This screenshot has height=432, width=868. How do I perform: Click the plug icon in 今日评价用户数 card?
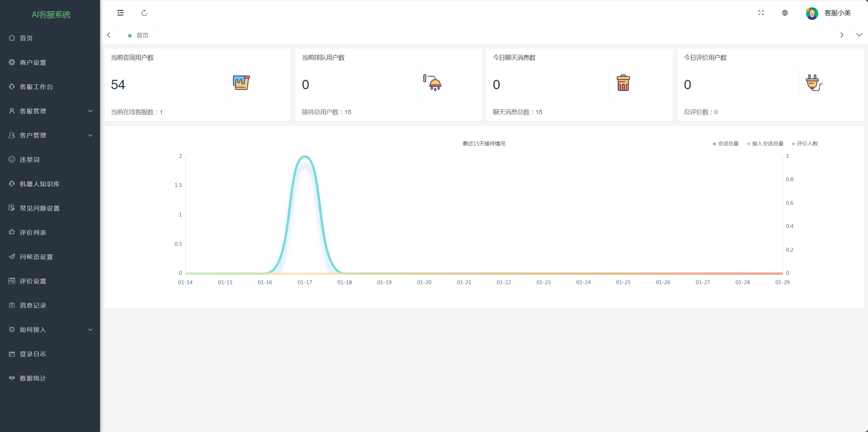coord(814,83)
